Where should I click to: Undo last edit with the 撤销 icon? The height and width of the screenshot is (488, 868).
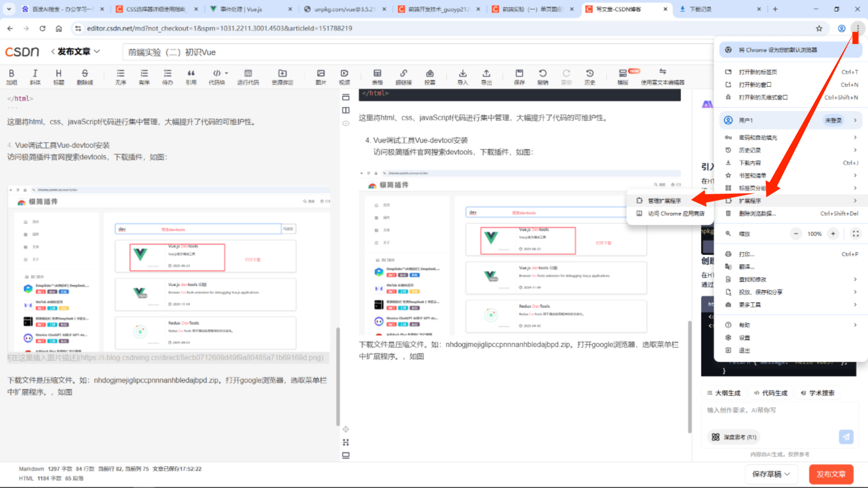(x=542, y=77)
